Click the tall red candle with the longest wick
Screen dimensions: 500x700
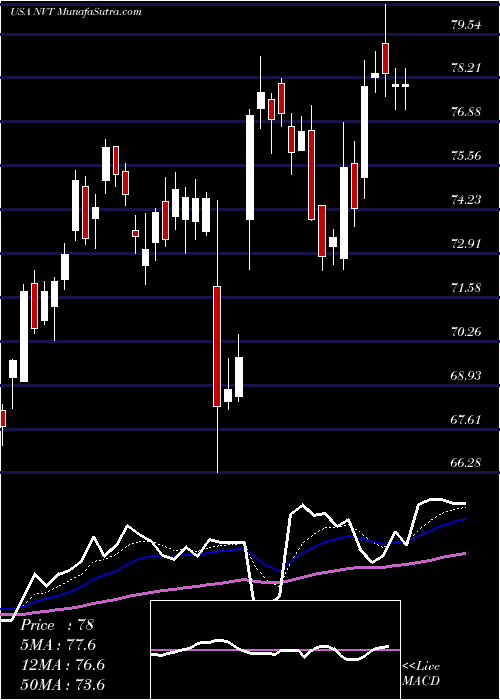click(217, 346)
